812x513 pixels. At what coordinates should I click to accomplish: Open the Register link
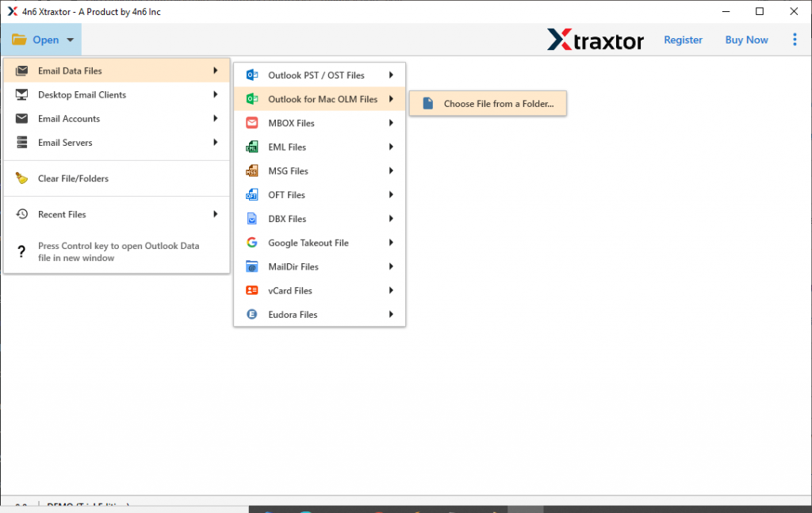(x=683, y=40)
